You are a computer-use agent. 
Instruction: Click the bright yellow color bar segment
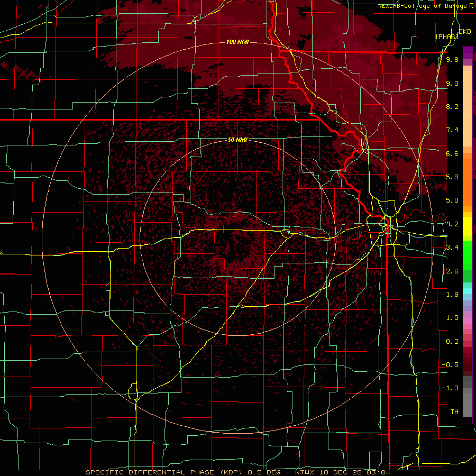467,226
